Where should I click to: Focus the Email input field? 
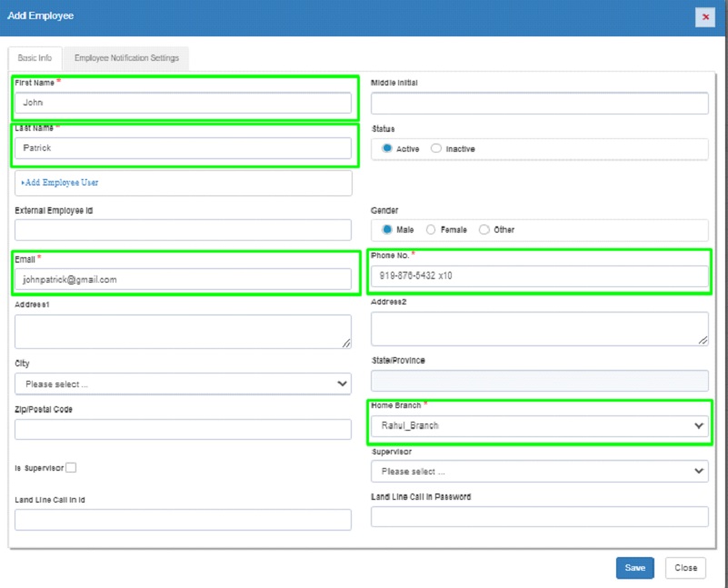tap(183, 280)
